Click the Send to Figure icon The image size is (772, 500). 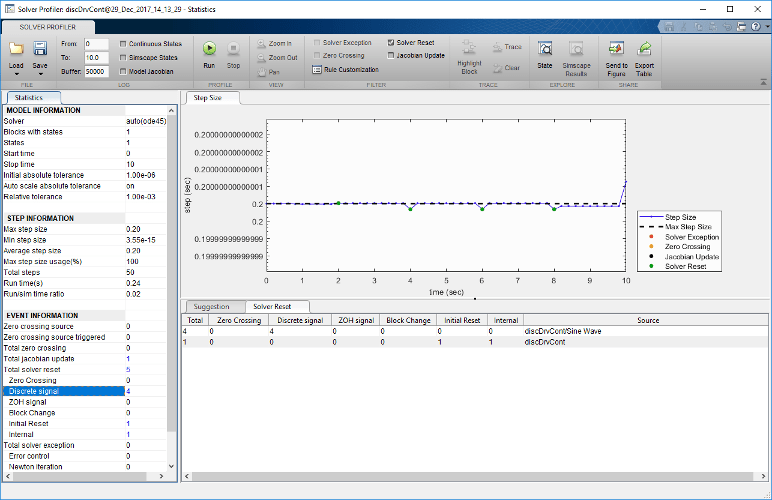pos(617,48)
